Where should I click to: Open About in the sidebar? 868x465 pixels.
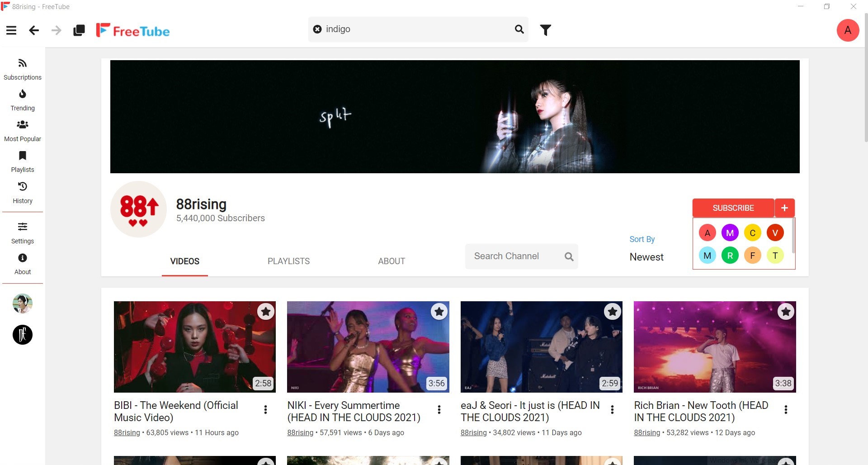coord(23,264)
